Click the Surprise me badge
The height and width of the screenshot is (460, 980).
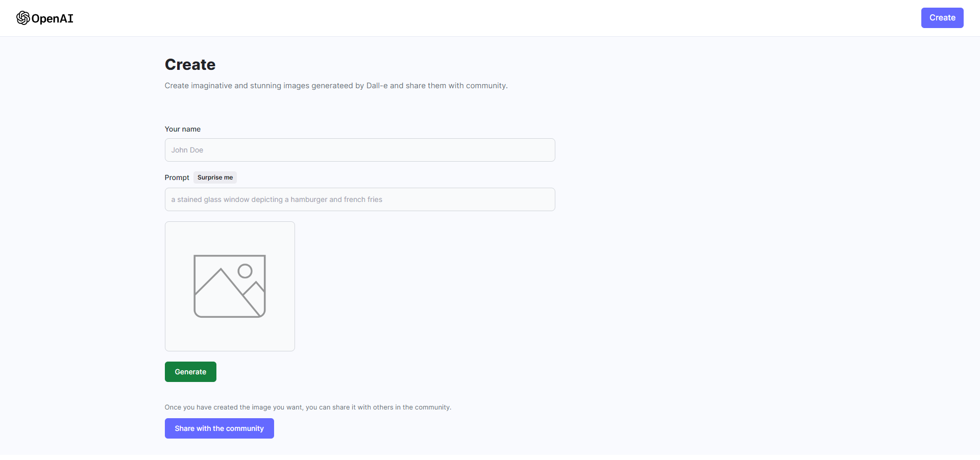(x=215, y=177)
